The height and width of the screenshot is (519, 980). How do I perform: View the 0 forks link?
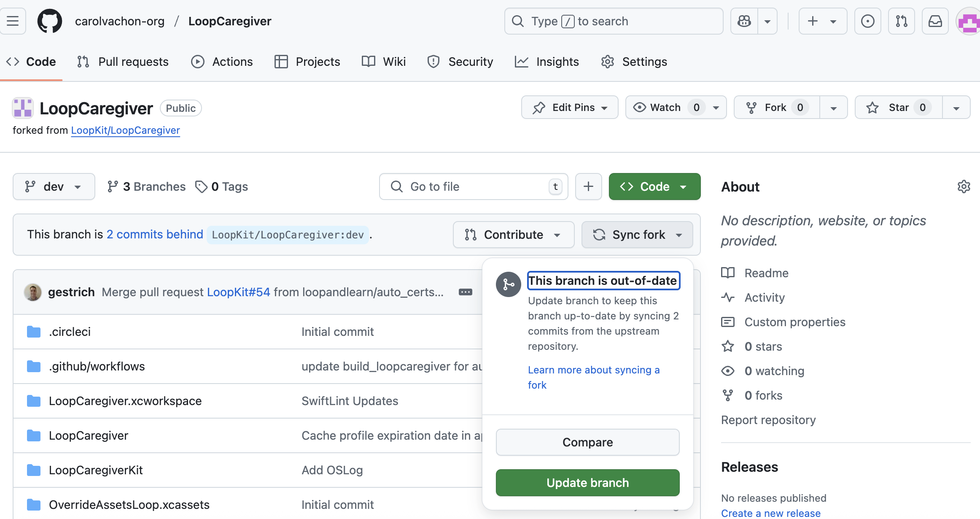(752, 395)
